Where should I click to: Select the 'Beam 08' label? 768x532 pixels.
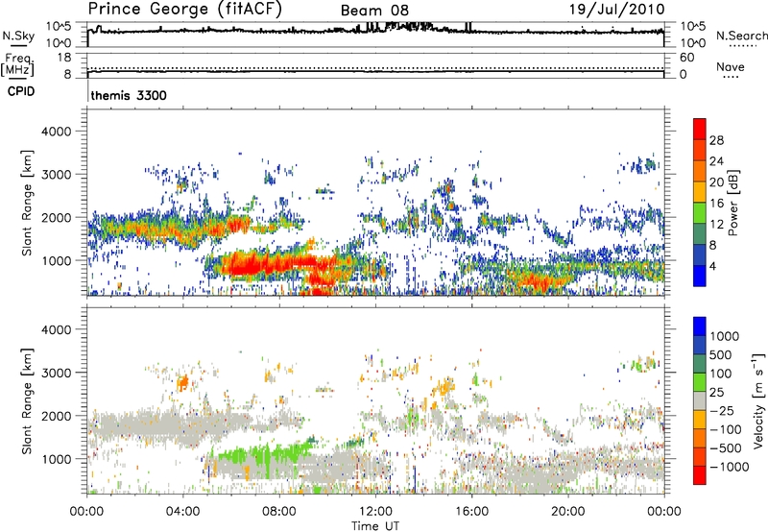374,11
